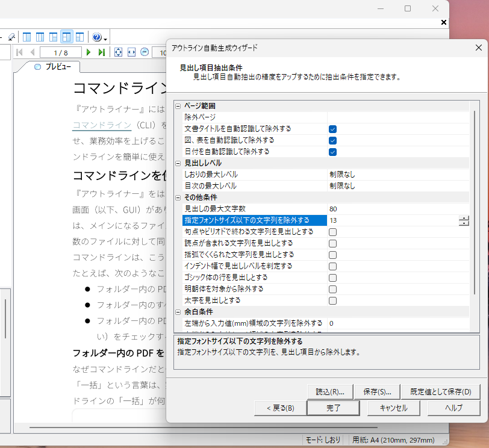Switch to the two-column pane layout icon
The width and height of the screenshot is (489, 448).
click(x=27, y=37)
